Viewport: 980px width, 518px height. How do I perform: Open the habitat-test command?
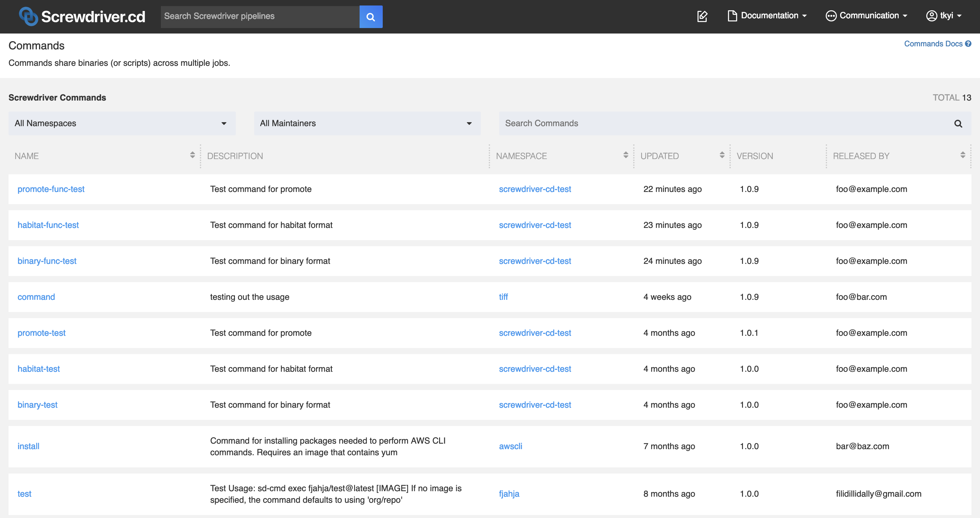(x=38, y=369)
